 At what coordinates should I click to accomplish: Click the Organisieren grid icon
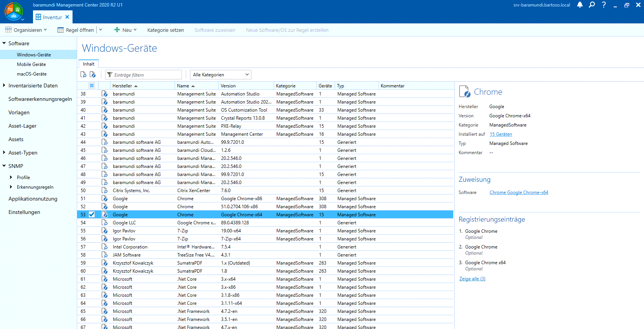[x=8, y=30]
